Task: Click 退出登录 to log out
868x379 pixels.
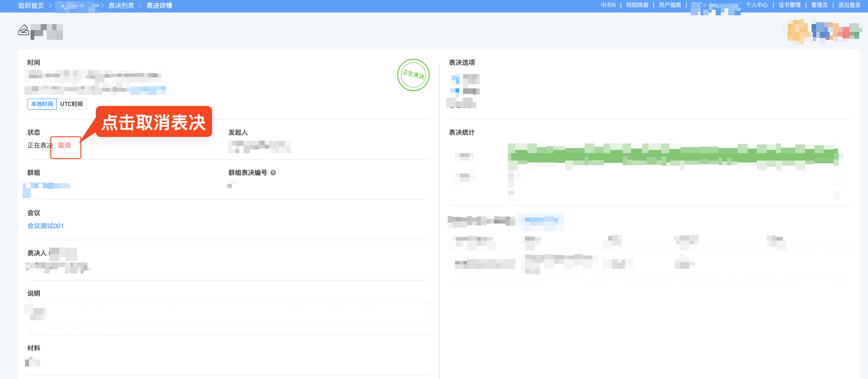Action: (x=849, y=5)
